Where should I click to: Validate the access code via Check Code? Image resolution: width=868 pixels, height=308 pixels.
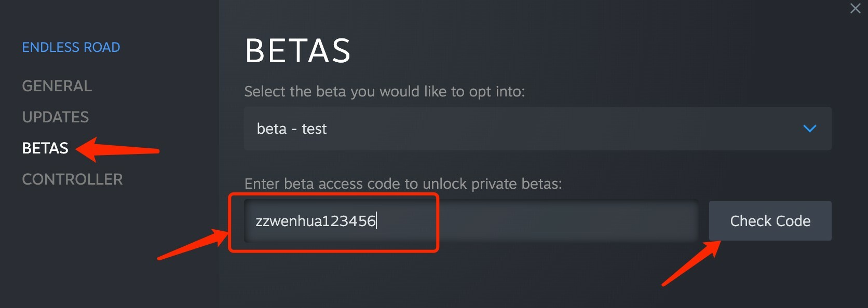click(770, 221)
